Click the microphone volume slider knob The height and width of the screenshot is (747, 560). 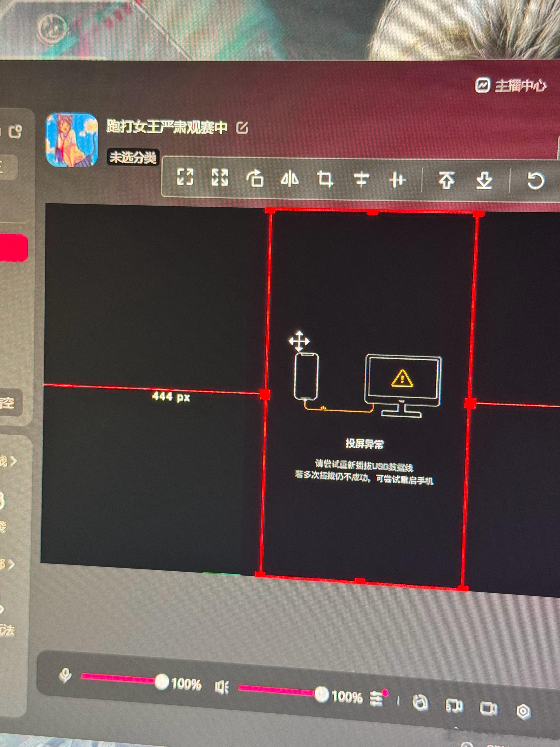click(x=162, y=682)
